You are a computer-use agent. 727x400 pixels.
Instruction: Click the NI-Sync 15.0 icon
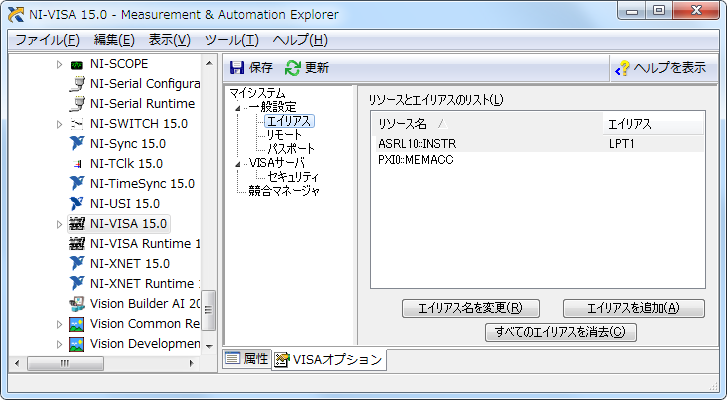pyautogui.click(x=77, y=144)
